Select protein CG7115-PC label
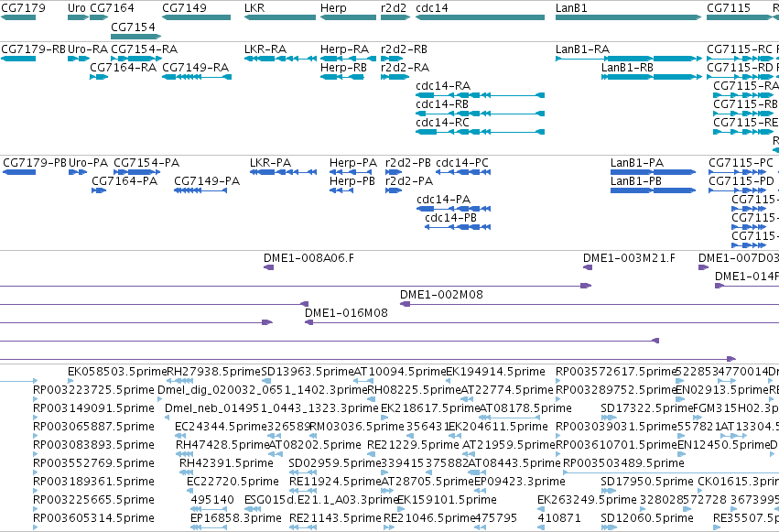 point(741,162)
